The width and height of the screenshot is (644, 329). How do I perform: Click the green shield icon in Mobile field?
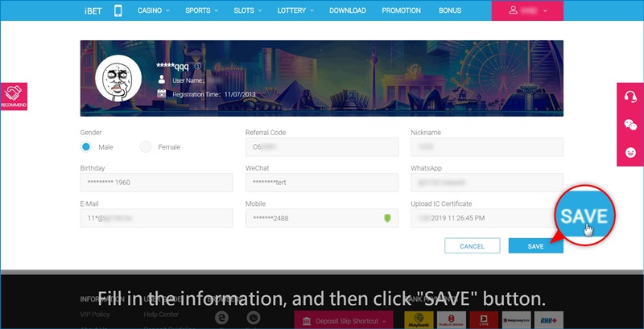(x=389, y=218)
